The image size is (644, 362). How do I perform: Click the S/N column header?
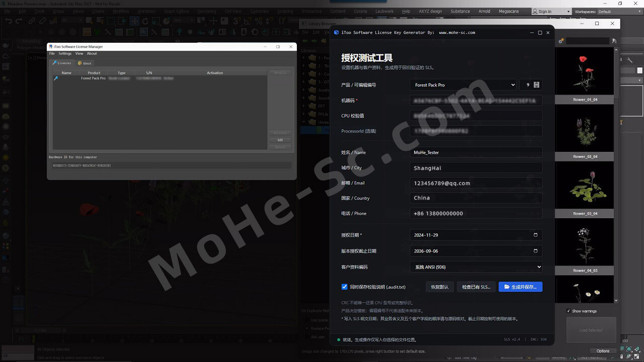pos(149,73)
